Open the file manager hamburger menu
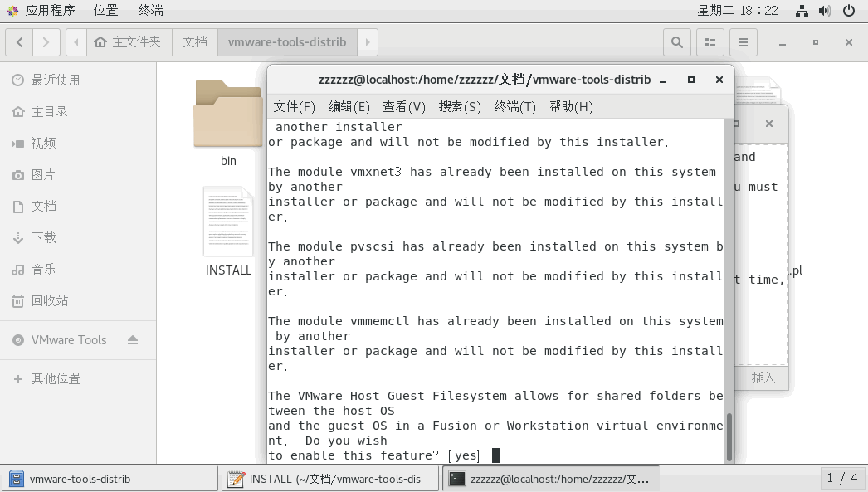This screenshot has height=492, width=868. coord(744,42)
